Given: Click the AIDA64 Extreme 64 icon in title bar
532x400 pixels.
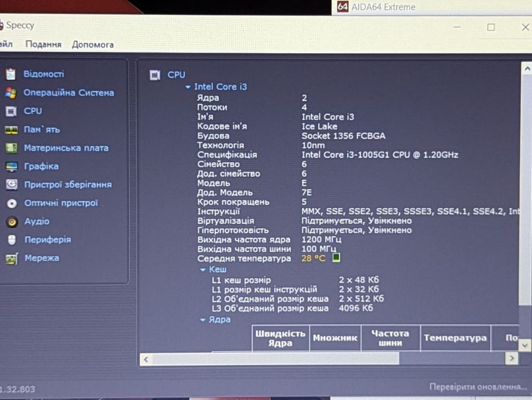Looking at the screenshot, I should point(342,6).
